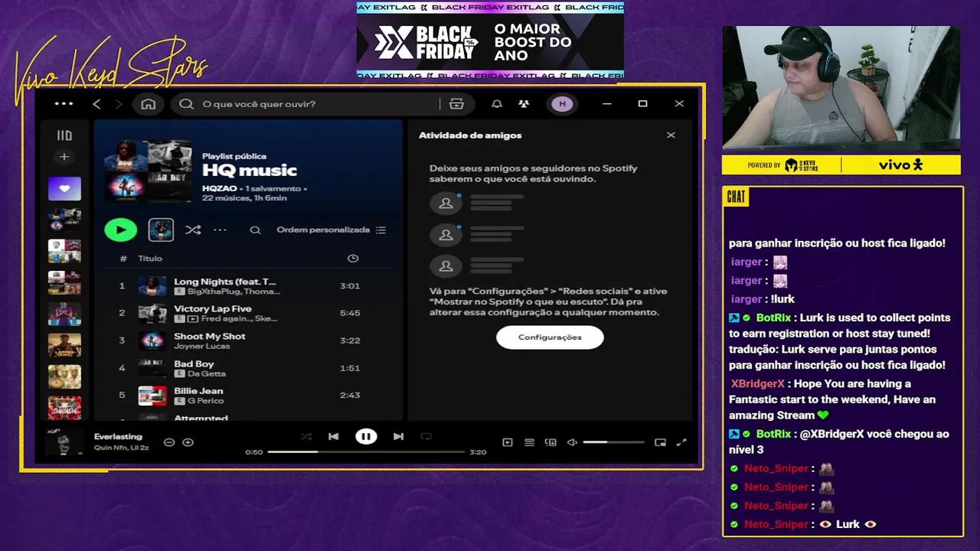Sort by the Título column header
The height and width of the screenshot is (551, 980).
coord(150,259)
